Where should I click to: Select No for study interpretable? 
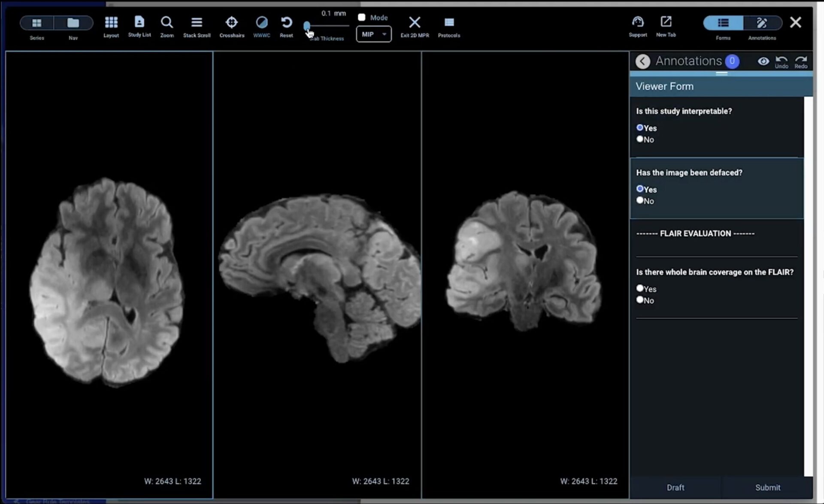tap(640, 139)
